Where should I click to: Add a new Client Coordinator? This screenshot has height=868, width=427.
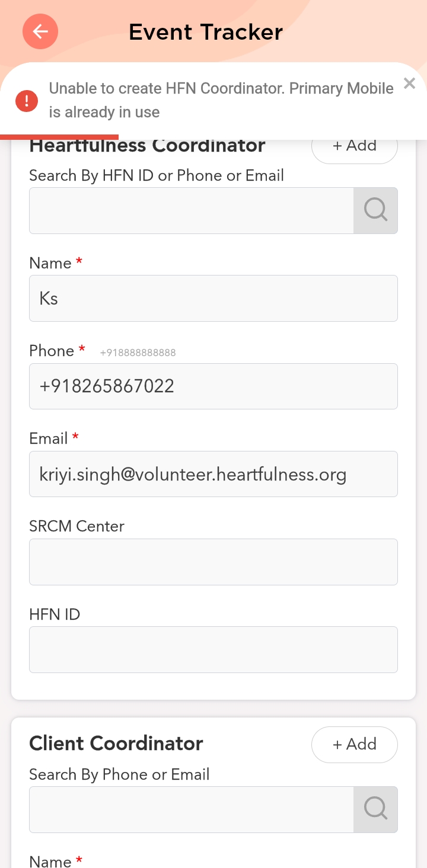(354, 744)
